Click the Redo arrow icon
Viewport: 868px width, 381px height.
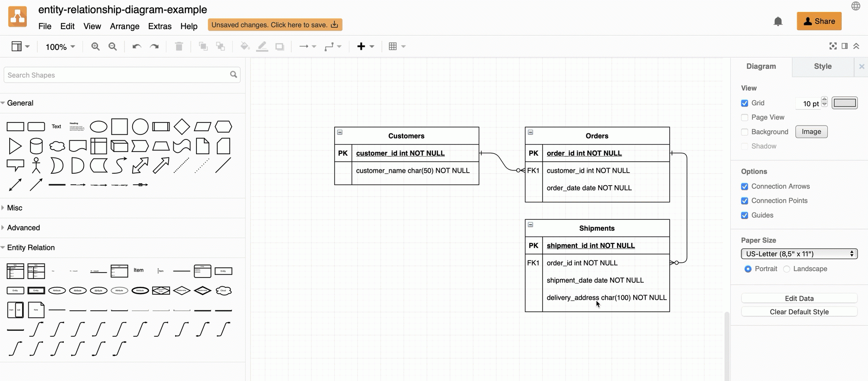click(x=154, y=47)
